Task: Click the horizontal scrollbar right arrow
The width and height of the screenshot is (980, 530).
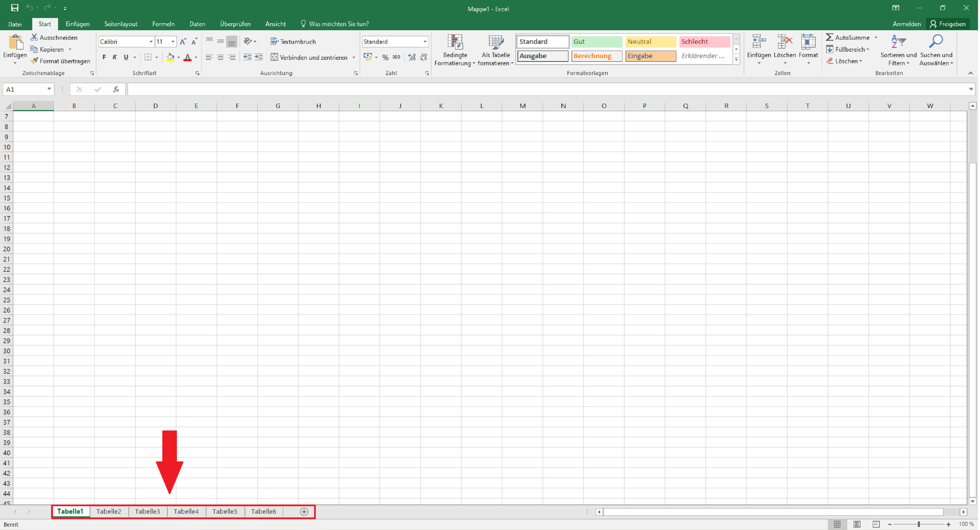Action: pyautogui.click(x=963, y=512)
